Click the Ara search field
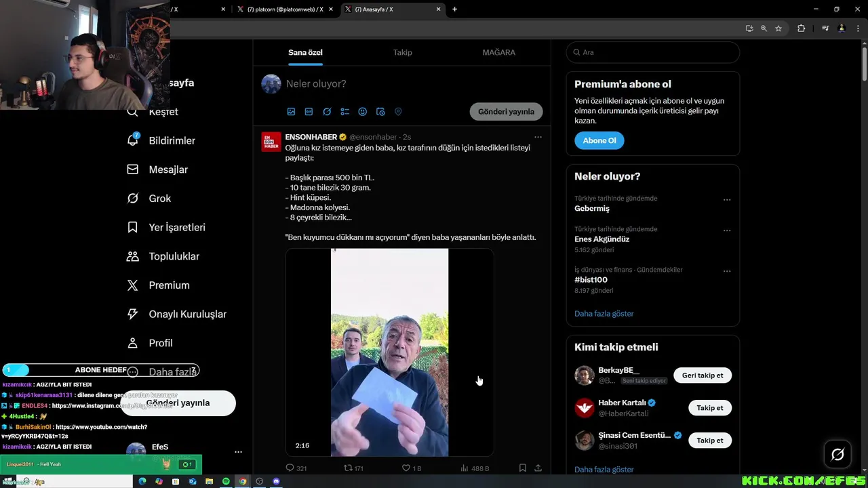The width and height of the screenshot is (868, 488). [x=653, y=52]
